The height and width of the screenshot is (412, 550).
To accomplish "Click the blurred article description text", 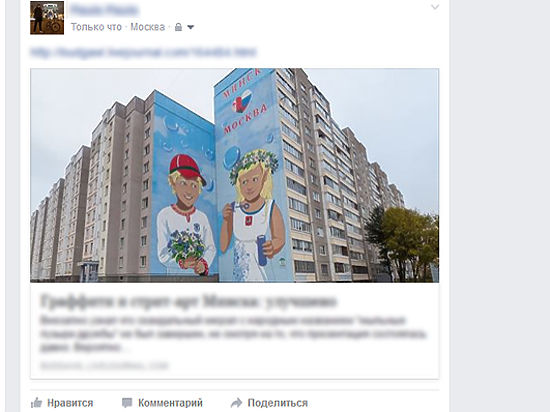I will pyautogui.click(x=233, y=334).
